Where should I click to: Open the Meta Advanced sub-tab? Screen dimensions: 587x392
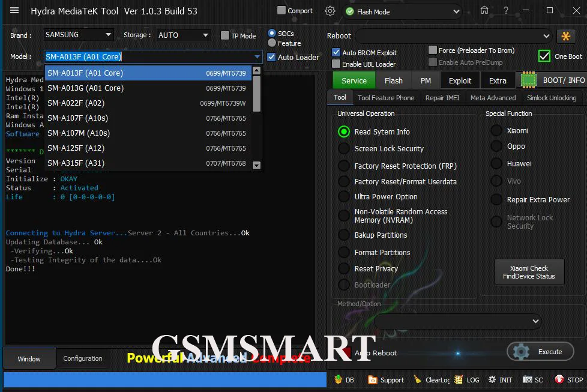(x=493, y=98)
